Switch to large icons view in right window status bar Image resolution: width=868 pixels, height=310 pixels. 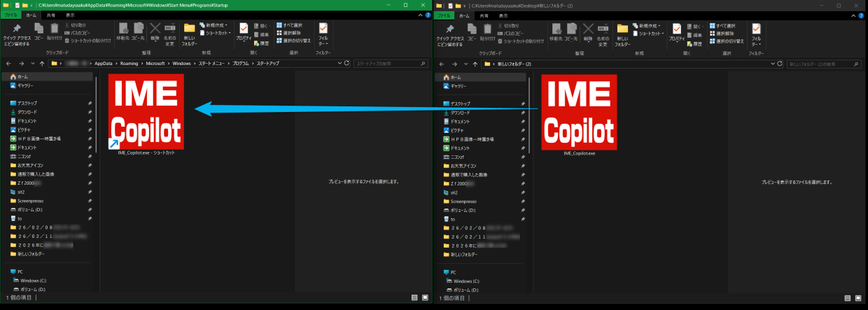pos(859,297)
